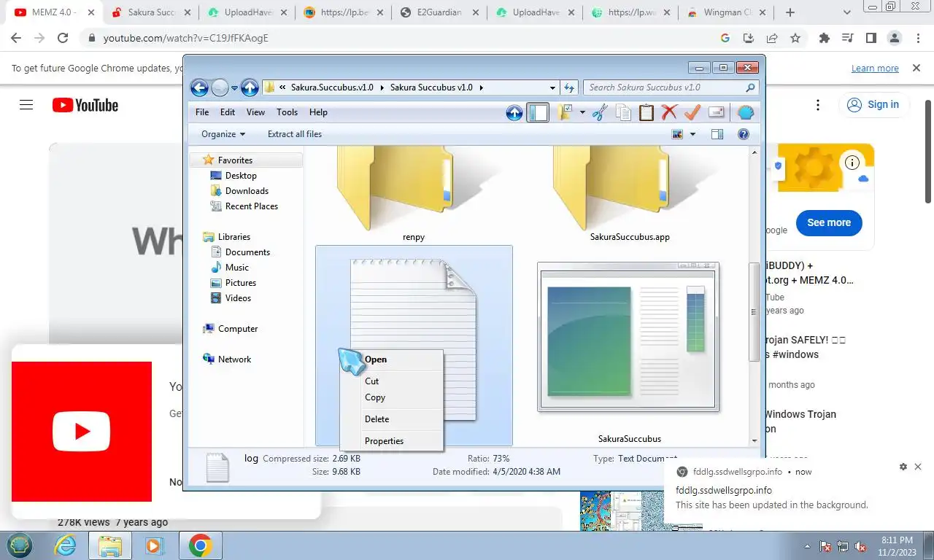
Task: Click the change view thumbnail icon
Action: pos(677,134)
